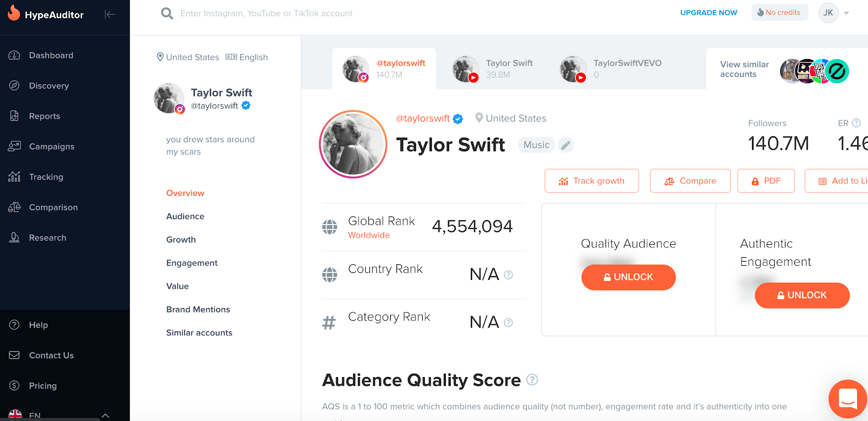Click the UK flag language icon

tap(15, 415)
